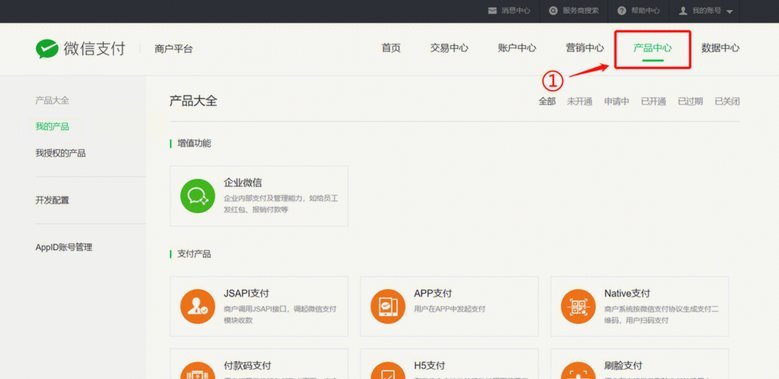Open the 刷脸支付 product title
Image resolution: width=779 pixels, height=379 pixels.
click(x=623, y=366)
